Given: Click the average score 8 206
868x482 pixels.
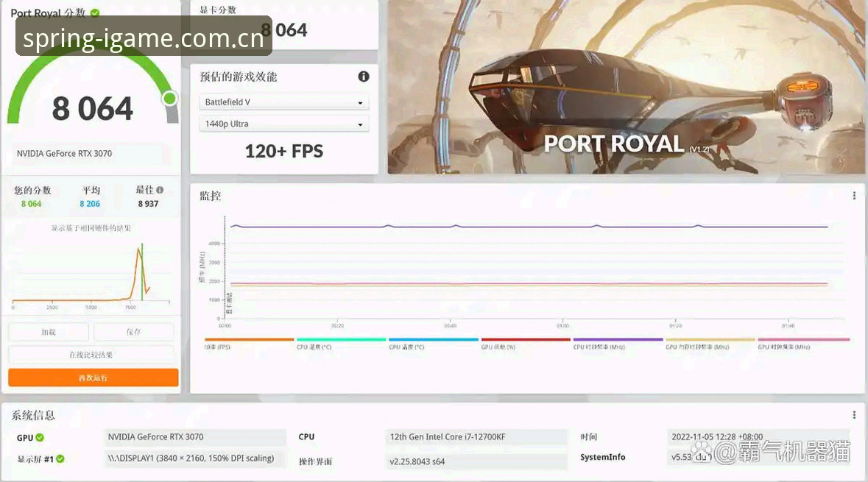Looking at the screenshot, I should point(90,204).
